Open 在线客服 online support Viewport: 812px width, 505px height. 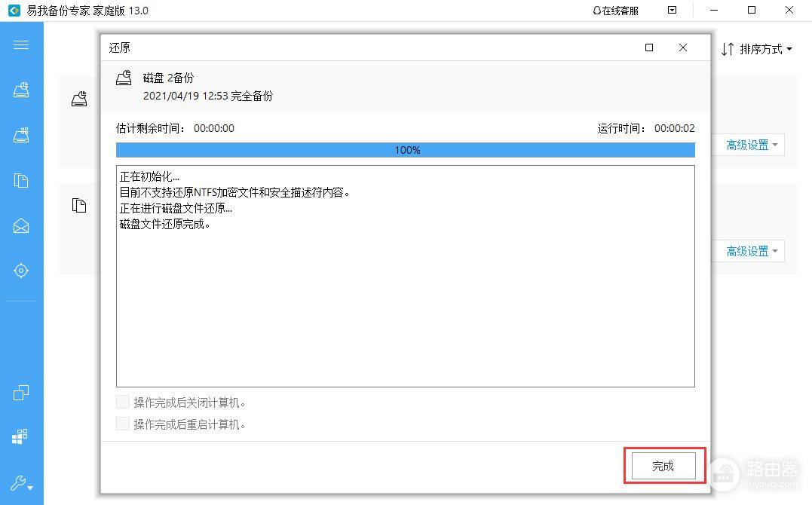(x=616, y=11)
